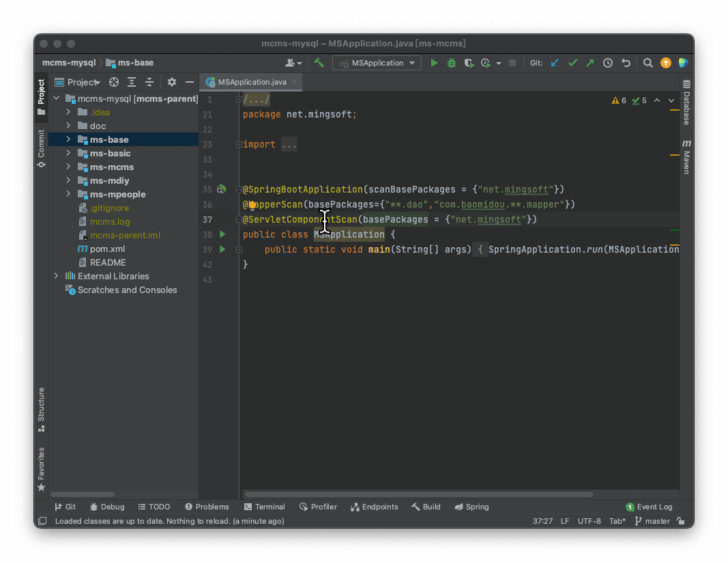Click the intention light bulb on line 36
This screenshot has width=728, height=562.
[x=252, y=205]
